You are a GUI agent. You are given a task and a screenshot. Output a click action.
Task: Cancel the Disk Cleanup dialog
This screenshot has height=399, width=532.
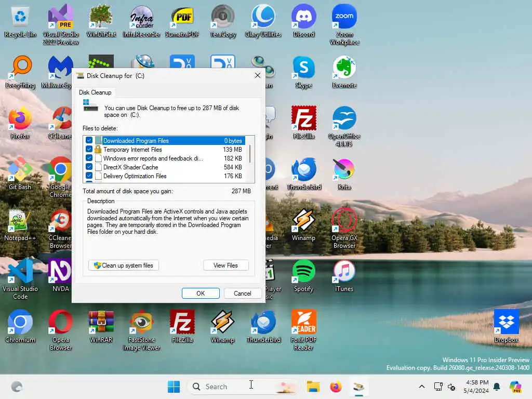[242, 293]
